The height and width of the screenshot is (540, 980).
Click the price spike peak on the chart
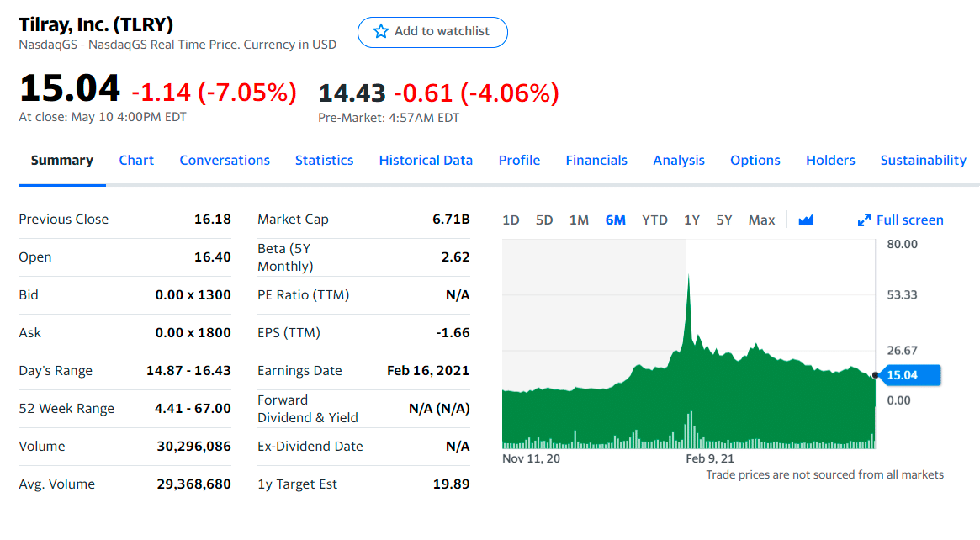click(688, 276)
